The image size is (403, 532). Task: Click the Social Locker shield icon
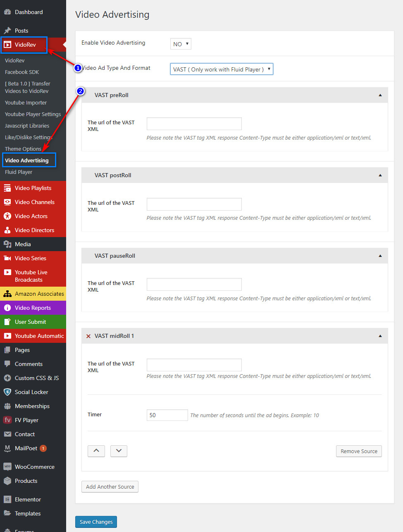pos(7,392)
